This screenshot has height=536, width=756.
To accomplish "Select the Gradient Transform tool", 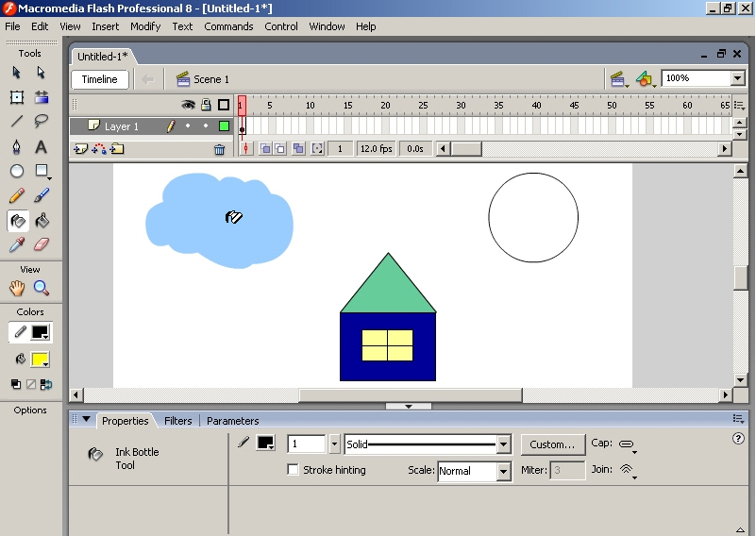I will (x=42, y=97).
